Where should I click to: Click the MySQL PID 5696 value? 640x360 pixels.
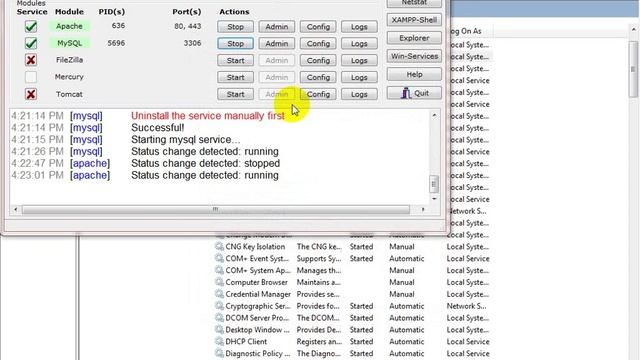pos(116,43)
